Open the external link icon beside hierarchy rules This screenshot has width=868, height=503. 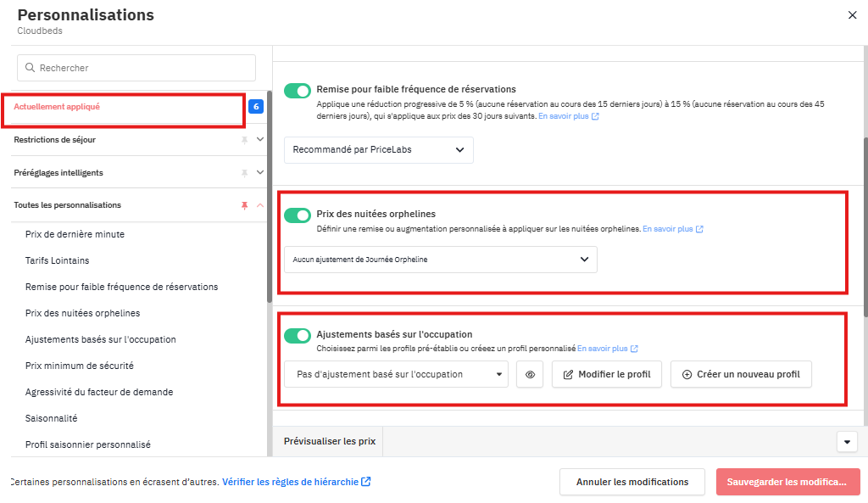click(366, 482)
